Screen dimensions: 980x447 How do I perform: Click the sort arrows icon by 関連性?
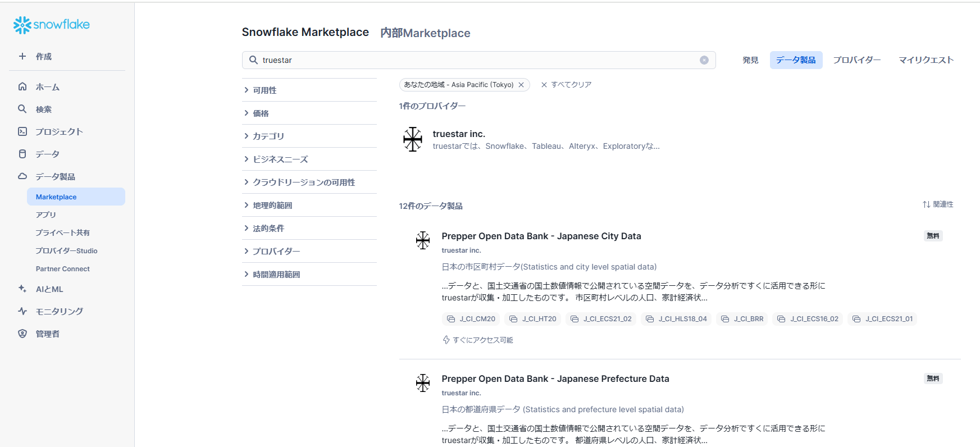(x=927, y=204)
